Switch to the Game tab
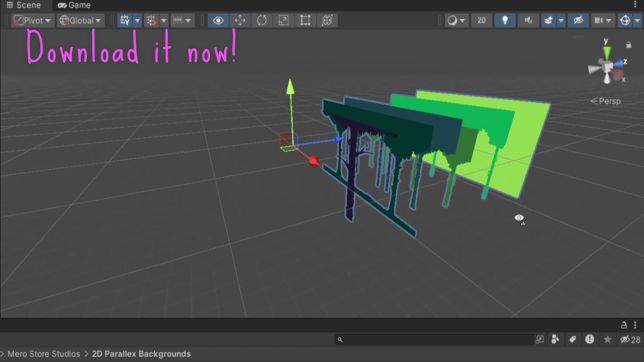The image size is (644, 362). point(74,5)
